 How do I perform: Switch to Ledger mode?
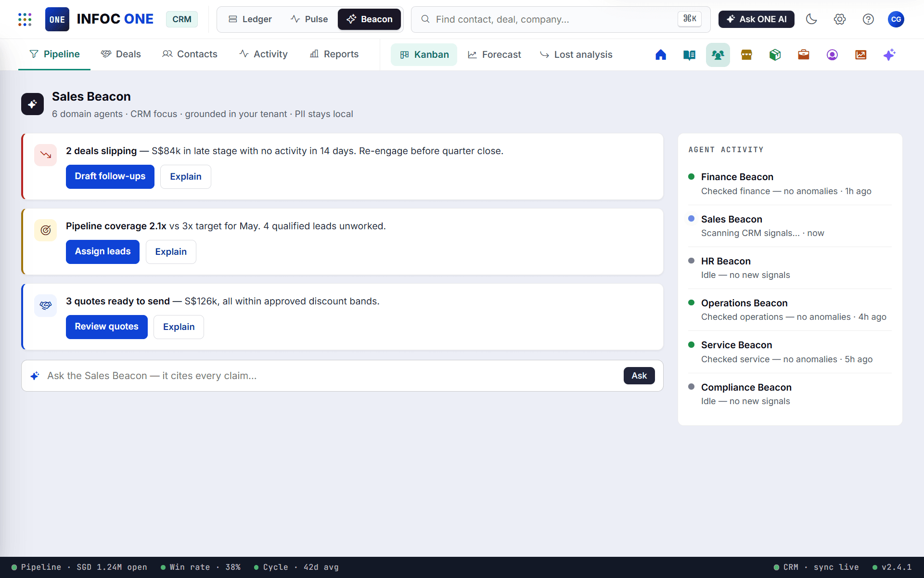[250, 19]
